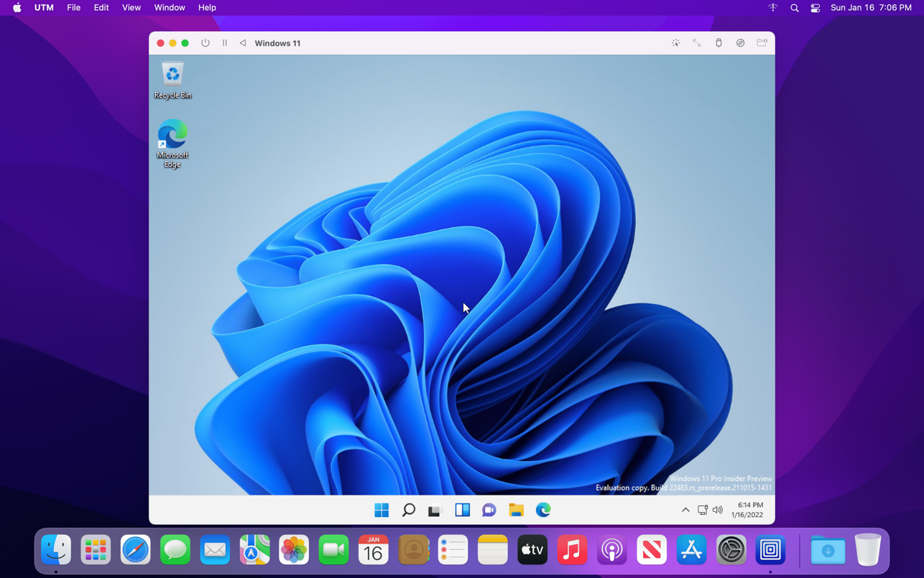Viewport: 924px width, 578px height.
Task: Open Music from the Dock
Action: pyautogui.click(x=572, y=550)
